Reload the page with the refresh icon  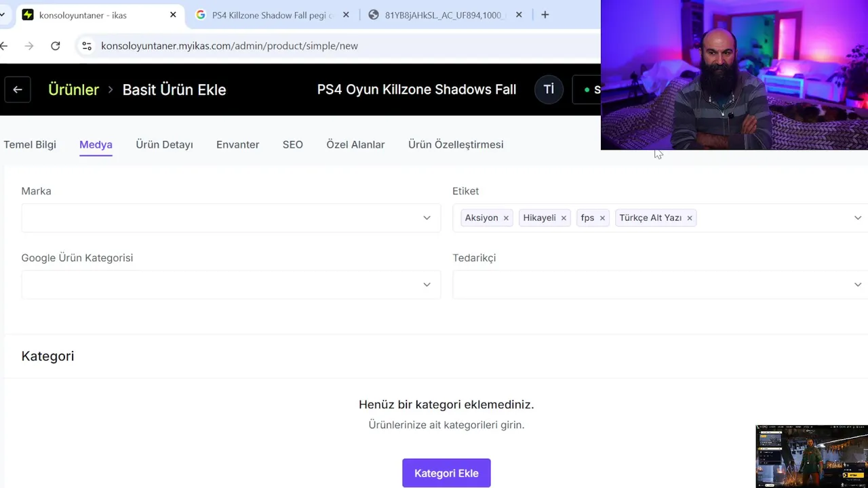(x=56, y=45)
